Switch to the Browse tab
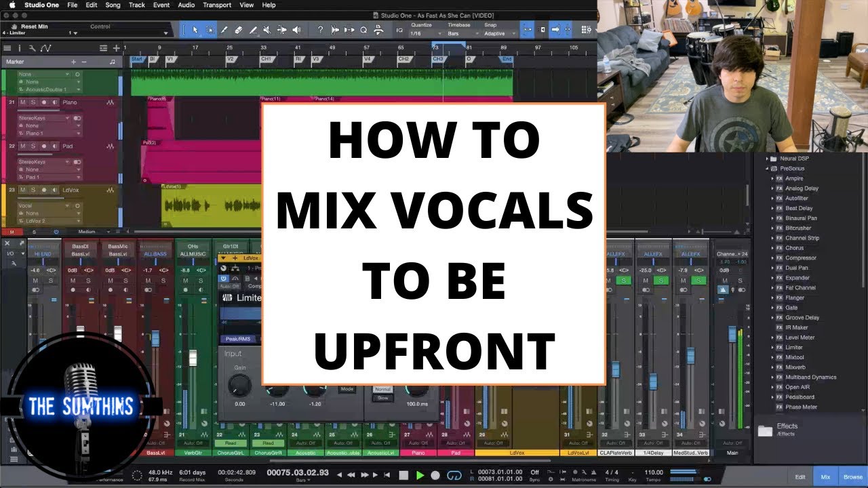The height and width of the screenshot is (488, 868). pyautogui.click(x=853, y=477)
